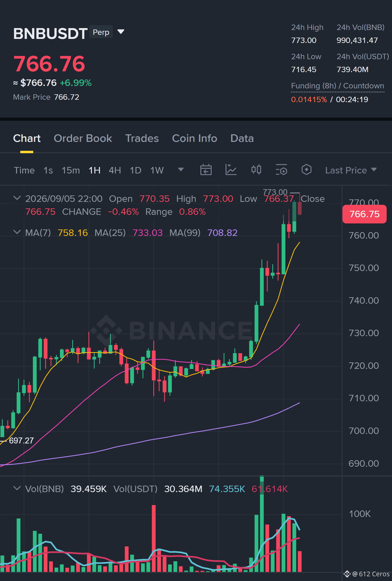Collapse the Vol(BNB) indicator legend
This screenshot has width=392, height=581.
click(x=17, y=488)
